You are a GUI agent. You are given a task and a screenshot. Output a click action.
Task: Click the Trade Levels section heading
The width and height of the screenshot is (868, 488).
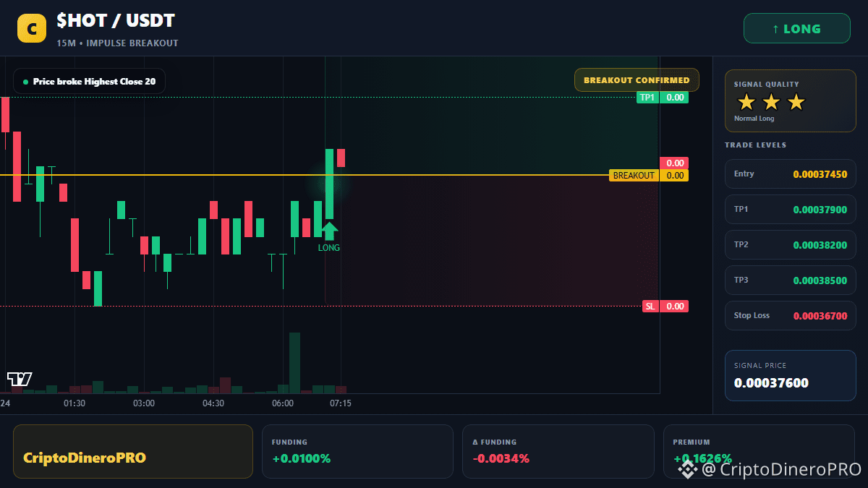[x=755, y=145]
